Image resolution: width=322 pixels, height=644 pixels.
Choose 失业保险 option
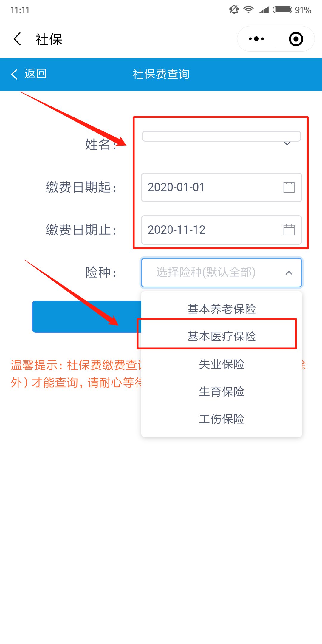pos(222,364)
